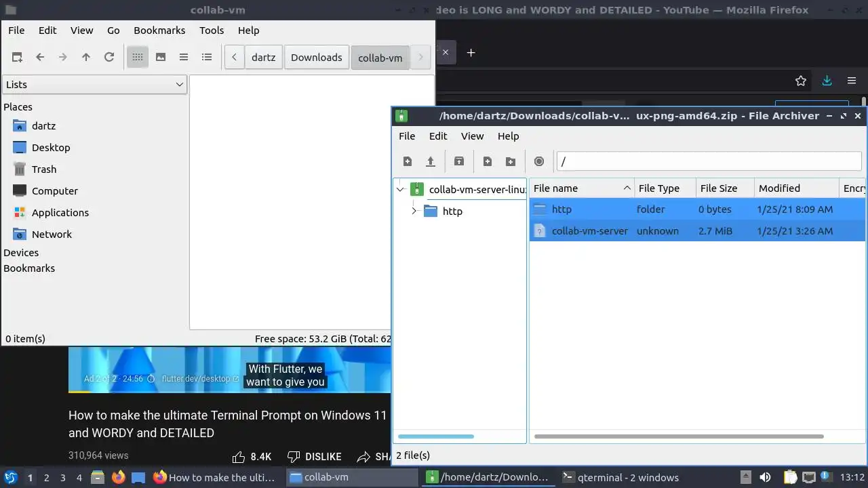
Task: Open archive icon in File Archiver
Action: [431, 161]
